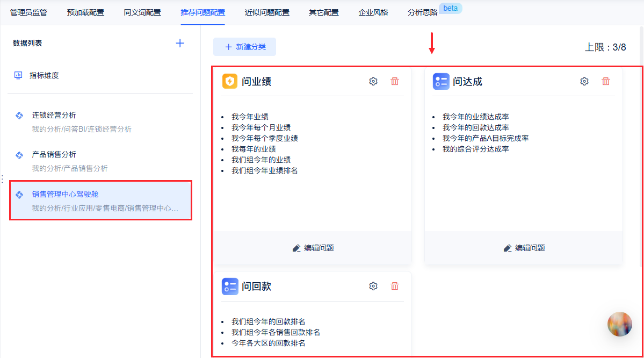Click question 我今年的业绩达成率
This screenshot has width=644, height=358.
[475, 117]
